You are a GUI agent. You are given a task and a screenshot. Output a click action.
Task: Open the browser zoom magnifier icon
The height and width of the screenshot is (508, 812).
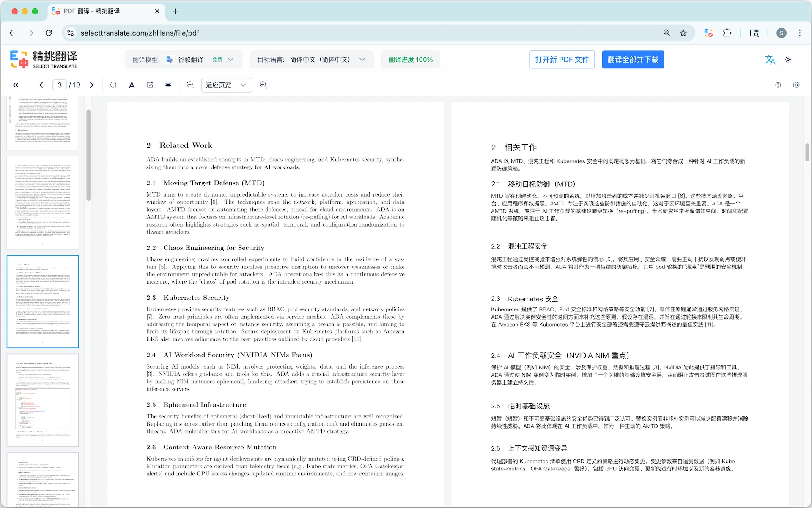pyautogui.click(x=667, y=33)
